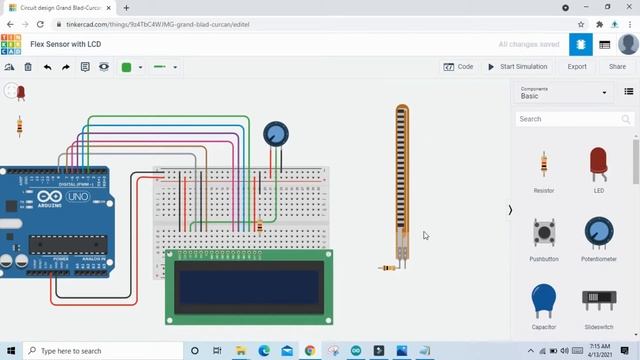
Task: Click the Export button
Action: (577, 67)
